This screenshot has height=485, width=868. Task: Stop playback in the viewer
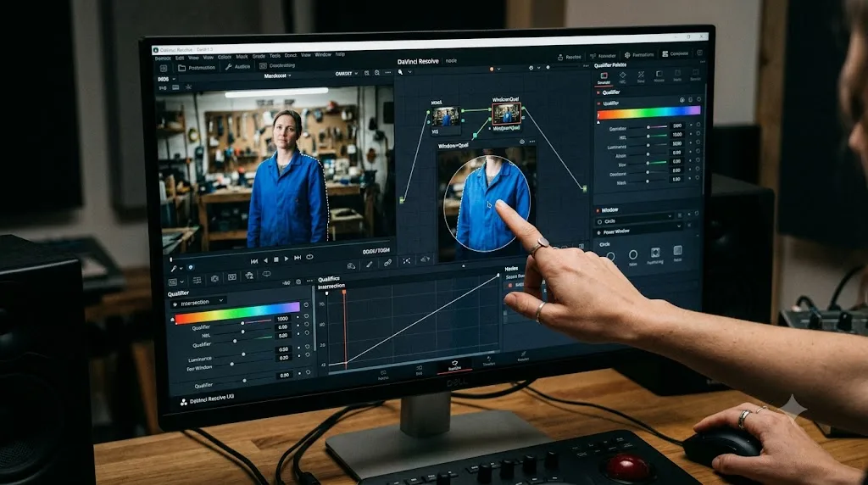276,259
